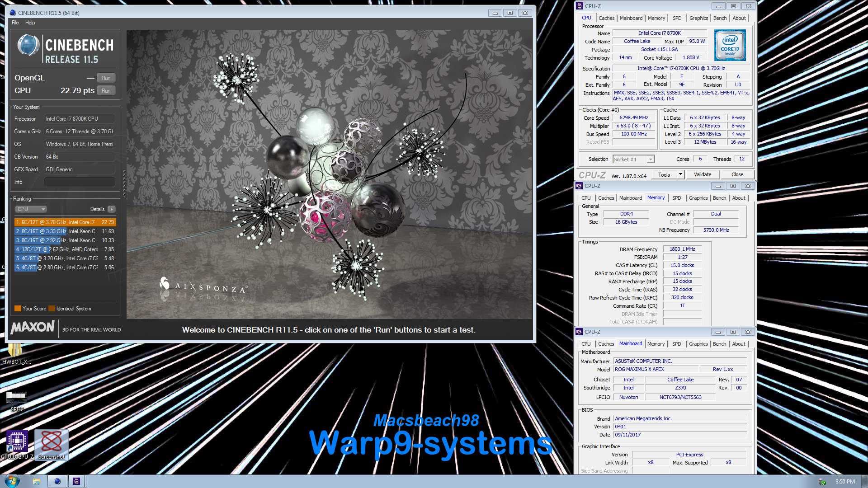Click the top CPU-Z window title icon

580,6
